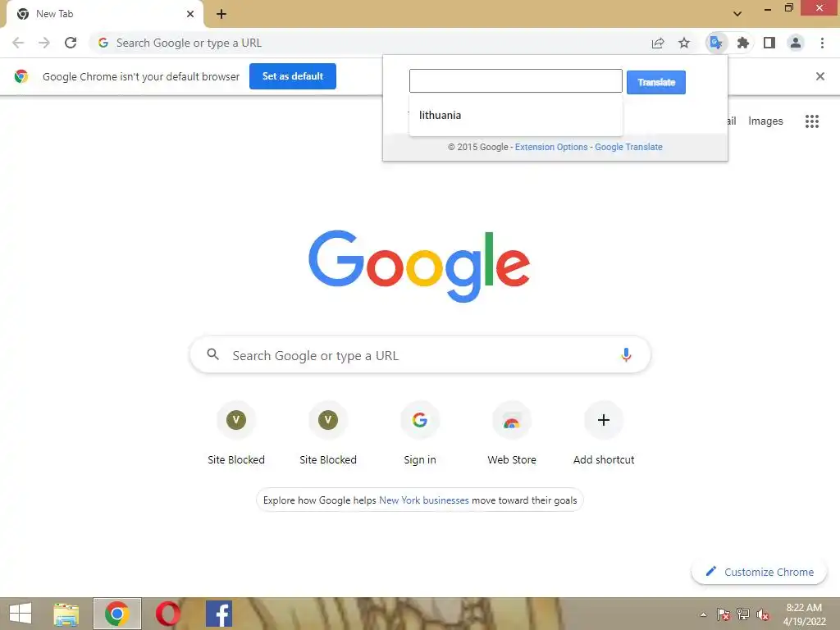840x630 pixels.
Task: Open Extension Options link
Action: [551, 147]
